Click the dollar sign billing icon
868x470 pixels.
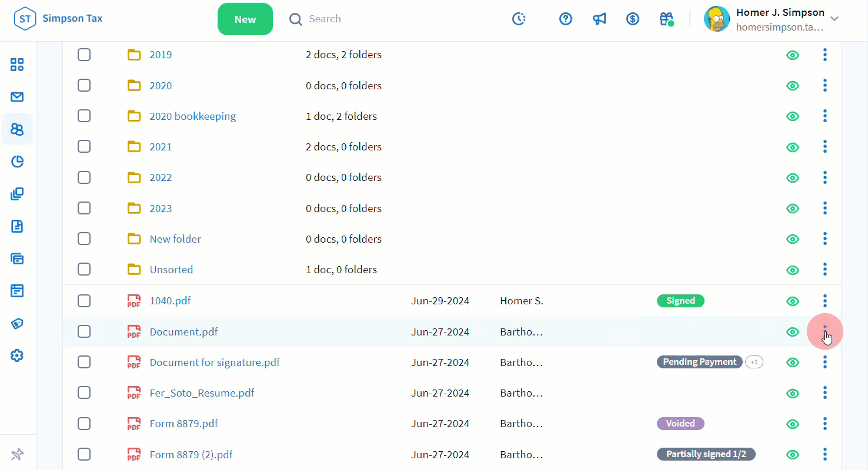(x=633, y=19)
